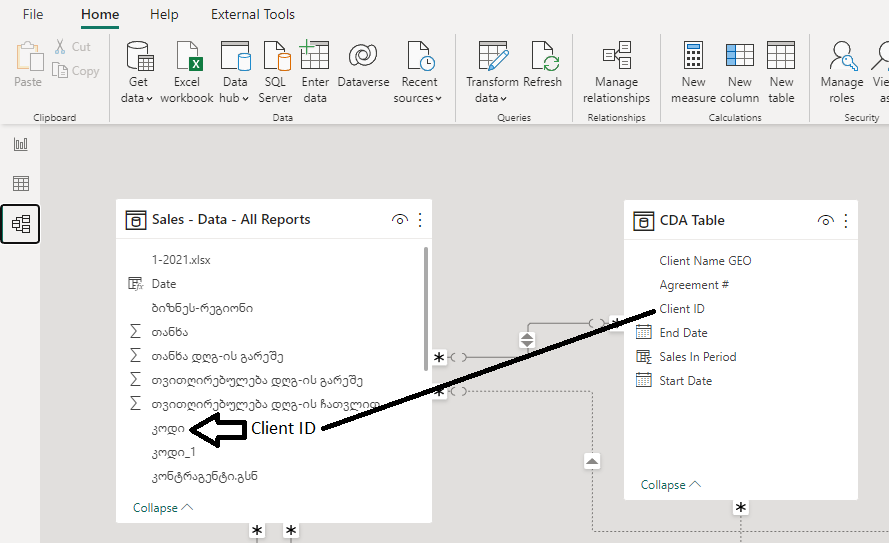This screenshot has height=543, width=889.
Task: Select the ბიზნეს-რეგიონი field
Action: click(202, 308)
